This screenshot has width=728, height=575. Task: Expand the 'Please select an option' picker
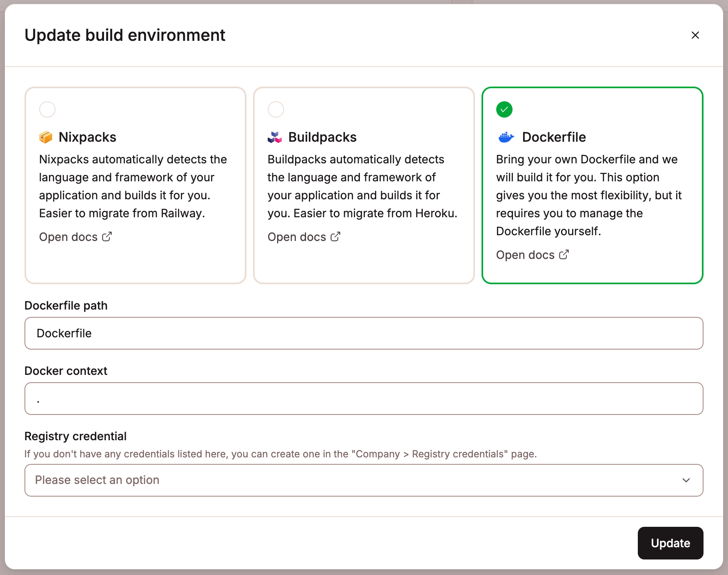[x=364, y=480]
